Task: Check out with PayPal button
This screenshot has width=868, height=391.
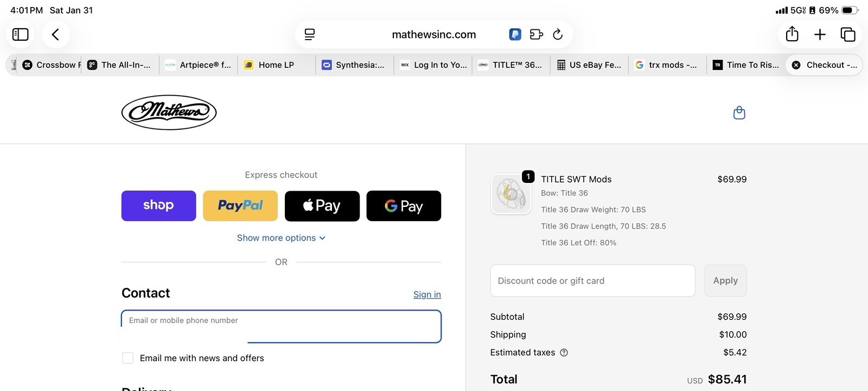Action: pos(240,206)
